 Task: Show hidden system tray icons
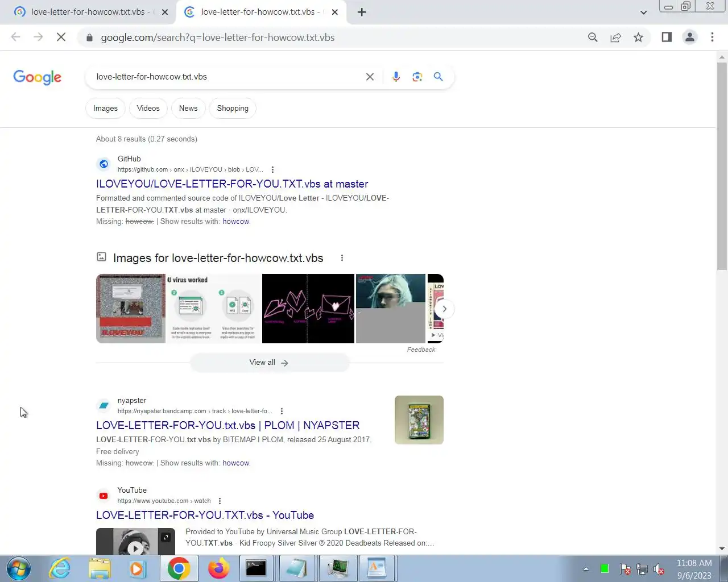point(586,568)
